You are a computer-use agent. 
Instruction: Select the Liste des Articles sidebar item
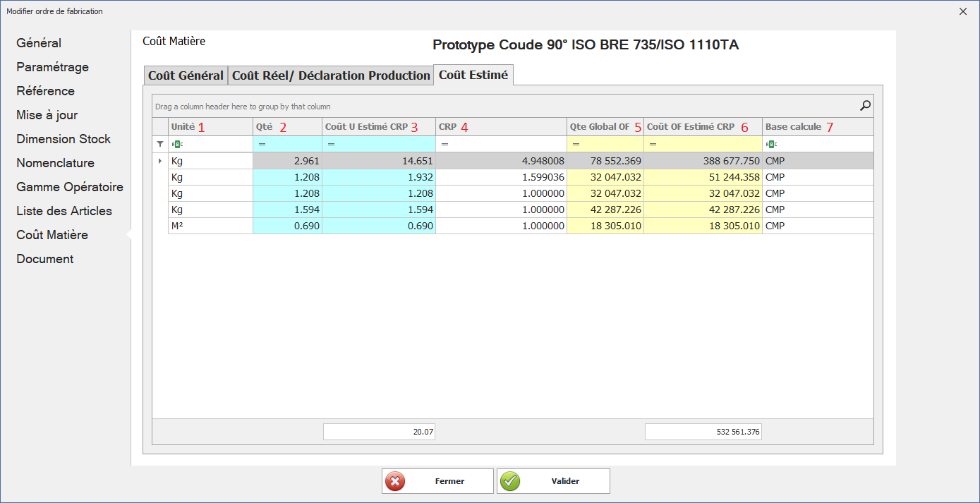[64, 211]
